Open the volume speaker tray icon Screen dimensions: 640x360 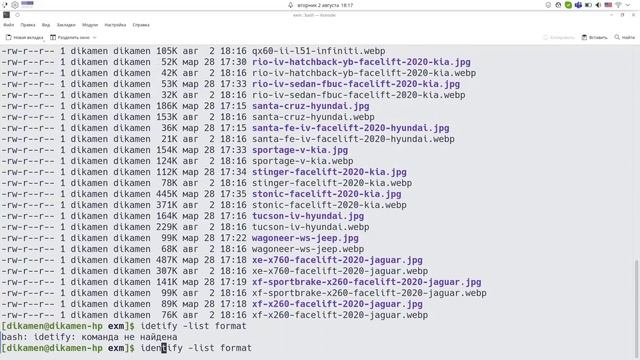click(x=598, y=5)
